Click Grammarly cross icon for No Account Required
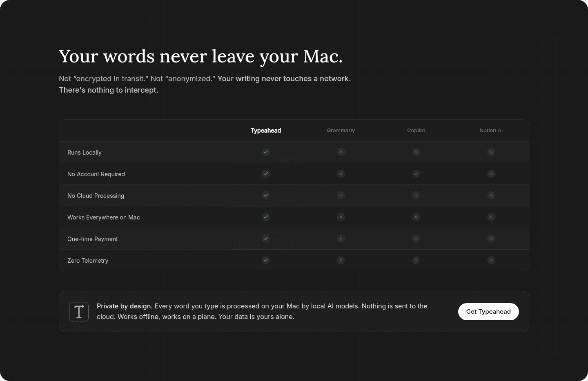The width and height of the screenshot is (588, 381). (x=341, y=174)
